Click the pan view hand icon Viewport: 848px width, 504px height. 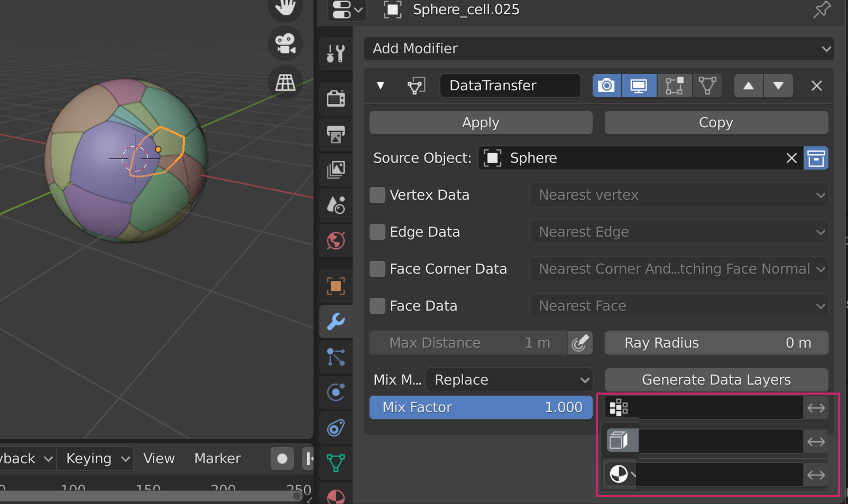[x=285, y=7]
